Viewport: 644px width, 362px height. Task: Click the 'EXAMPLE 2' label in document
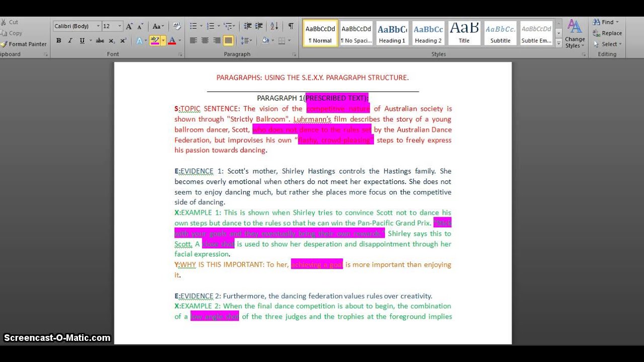pos(201,306)
